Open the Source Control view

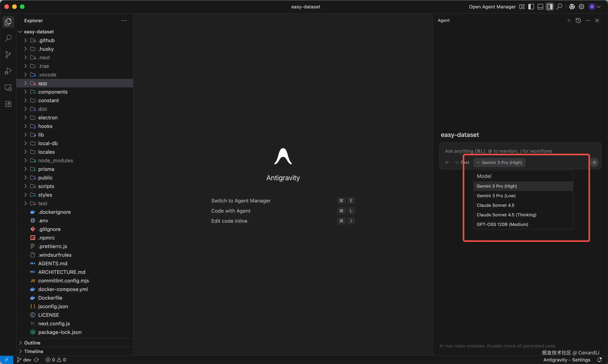coord(8,55)
